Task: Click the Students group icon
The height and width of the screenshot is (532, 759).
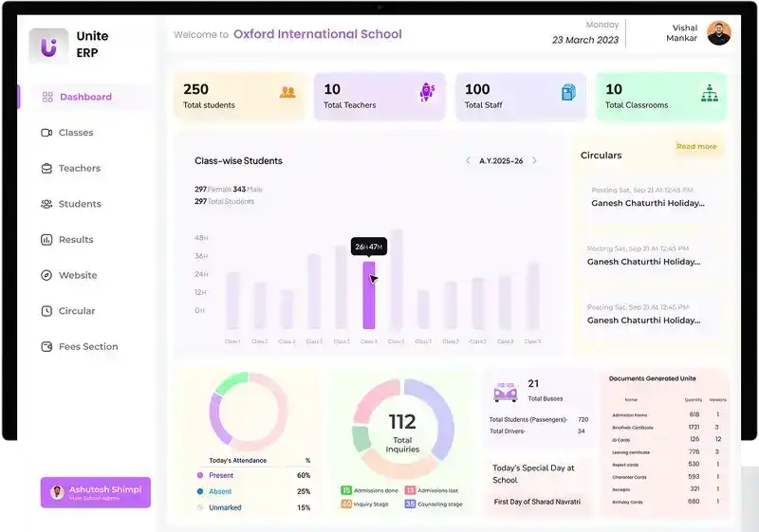Action: [46, 204]
